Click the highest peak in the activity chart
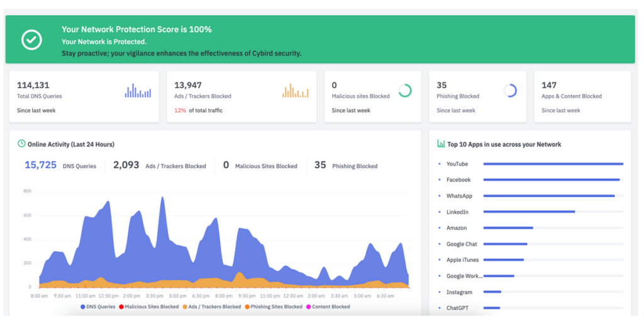This screenshot has height=328, width=644. tap(162, 198)
